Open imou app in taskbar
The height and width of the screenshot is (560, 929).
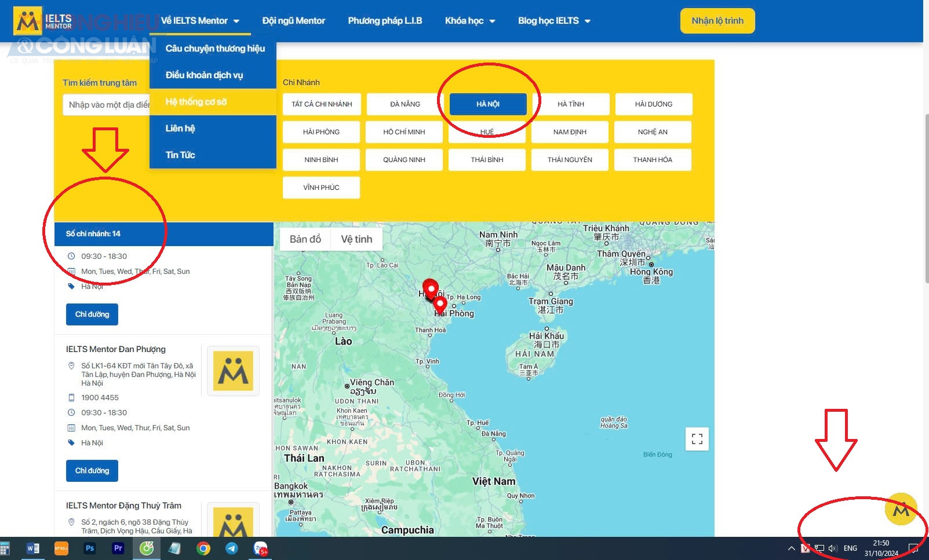coord(61,548)
